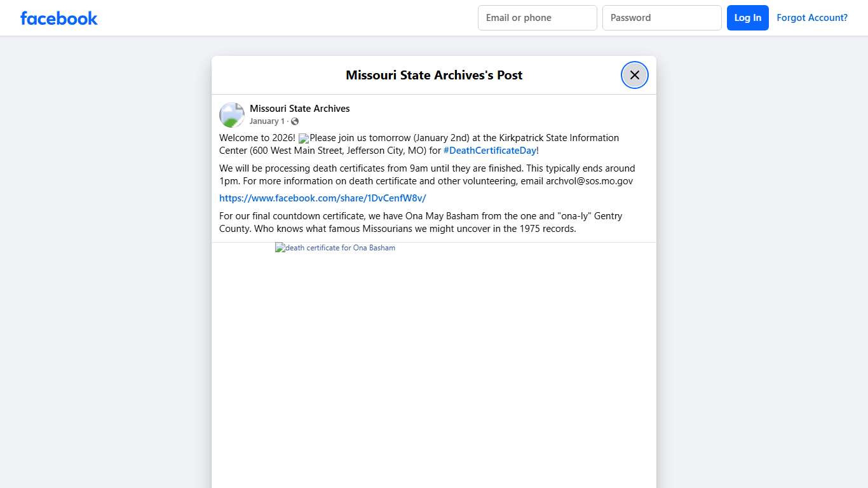Focus the Password field
Image resolution: width=868 pixels, height=488 pixels.
tap(661, 18)
